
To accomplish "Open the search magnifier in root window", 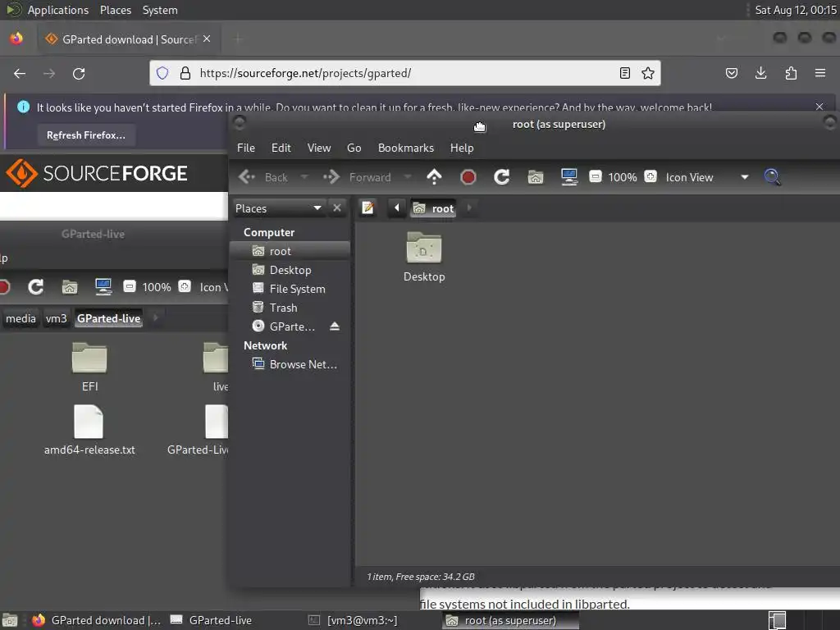I will 772,177.
